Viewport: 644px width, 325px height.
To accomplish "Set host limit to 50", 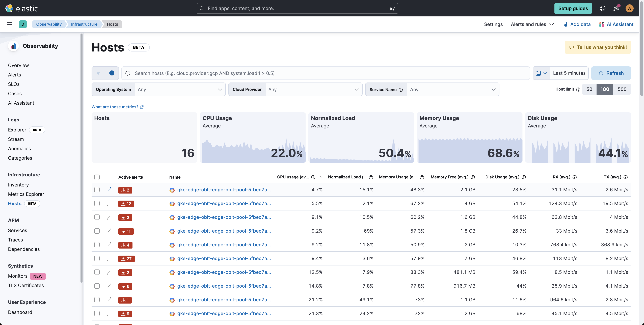I will [x=589, y=89].
